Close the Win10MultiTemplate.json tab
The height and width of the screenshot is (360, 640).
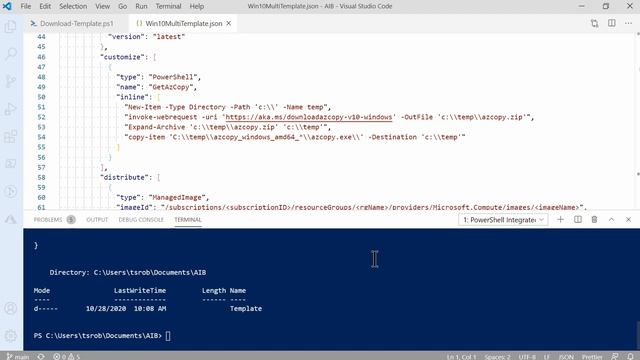tap(229, 23)
